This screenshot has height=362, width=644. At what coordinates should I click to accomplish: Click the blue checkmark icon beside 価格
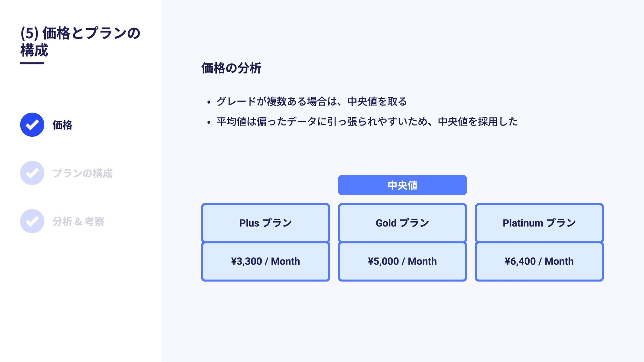[x=32, y=125]
